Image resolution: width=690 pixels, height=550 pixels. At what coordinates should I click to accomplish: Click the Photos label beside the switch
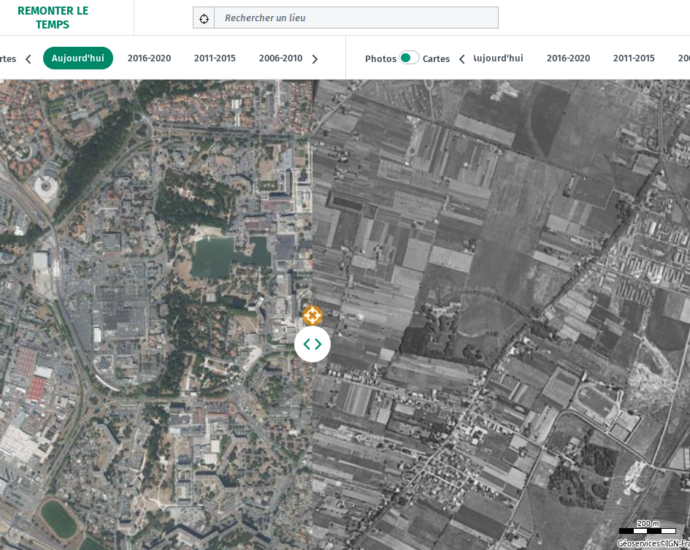tap(380, 59)
